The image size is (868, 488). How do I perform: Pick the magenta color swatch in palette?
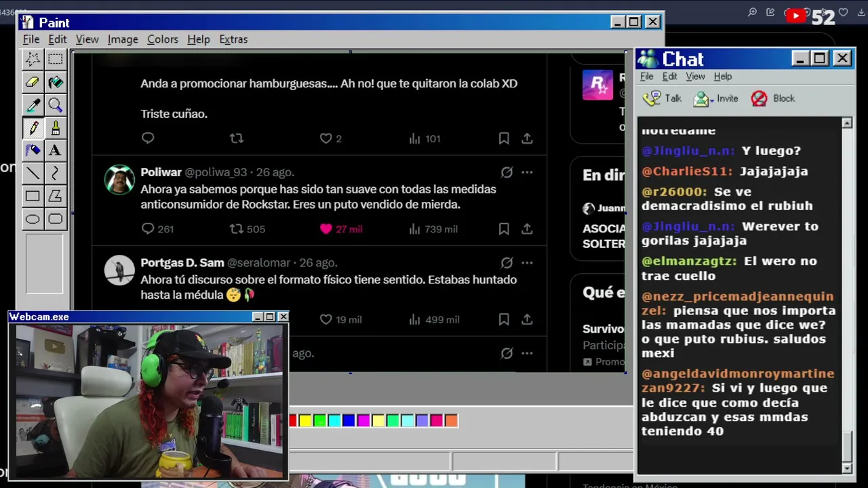pos(363,421)
